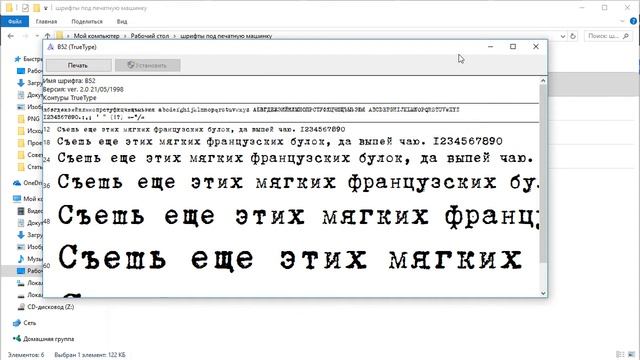Collapse the Explorer ribbon with the chevron
Viewport: 640px width, 360px height.
point(622,21)
